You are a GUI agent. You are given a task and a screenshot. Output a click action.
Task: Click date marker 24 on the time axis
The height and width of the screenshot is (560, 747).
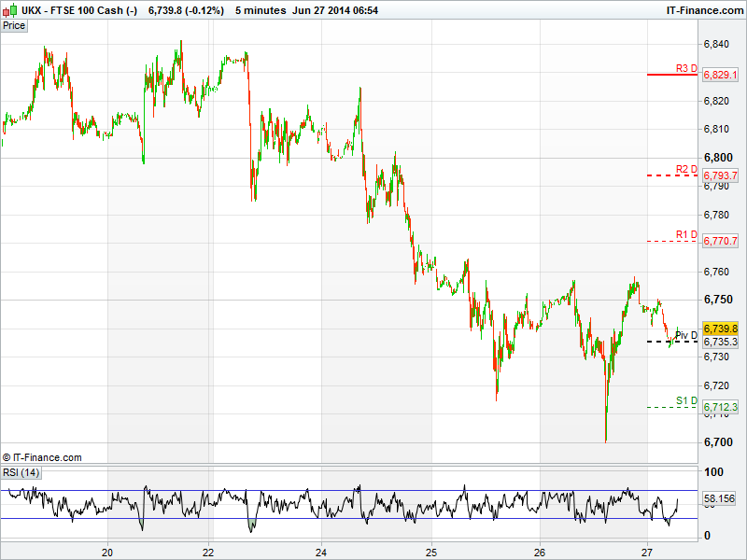pyautogui.click(x=321, y=551)
